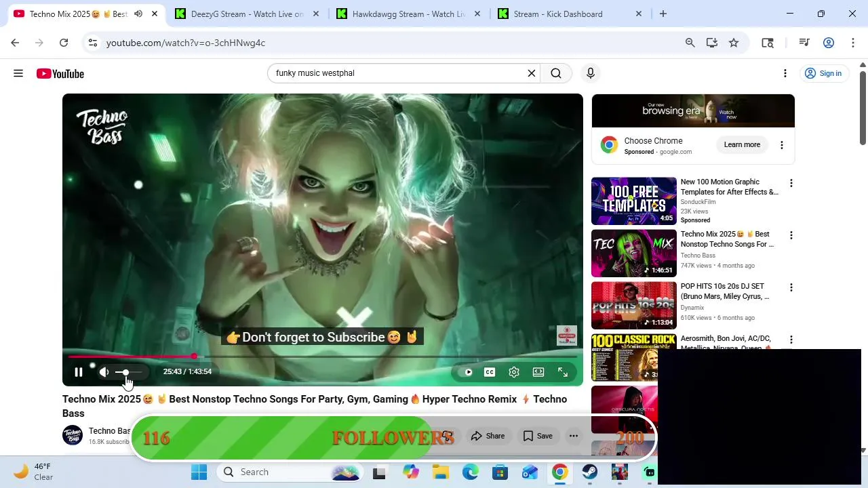The width and height of the screenshot is (868, 488).
Task: Open the Microsoft Store taskbar icon
Action: point(500,472)
